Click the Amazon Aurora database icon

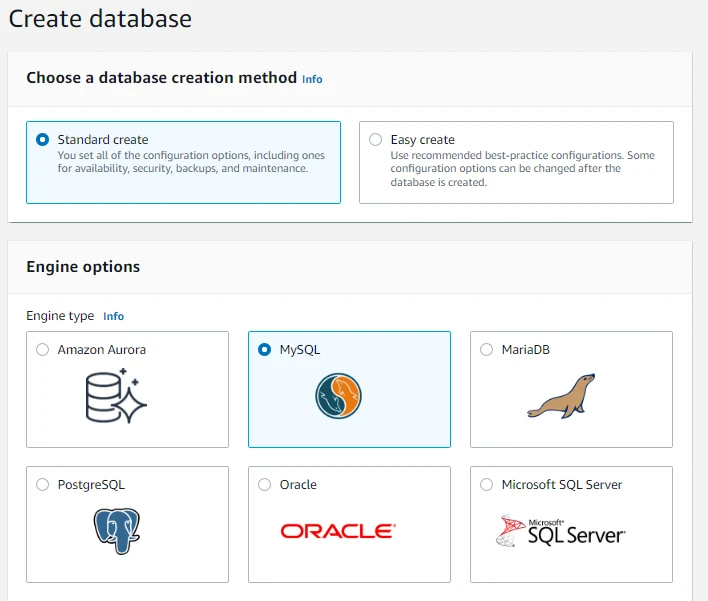pyautogui.click(x=116, y=395)
